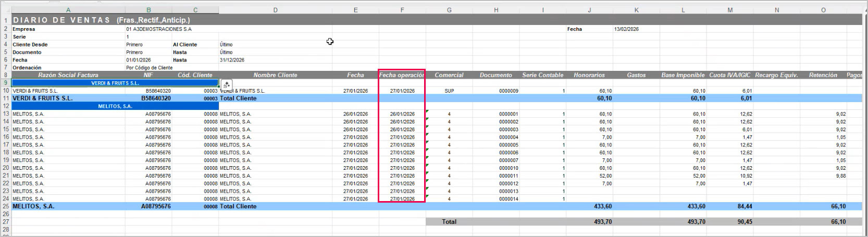The width and height of the screenshot is (868, 237).
Task: Click the 'B58640320' NIF cell in row 10
Action: pos(148,91)
